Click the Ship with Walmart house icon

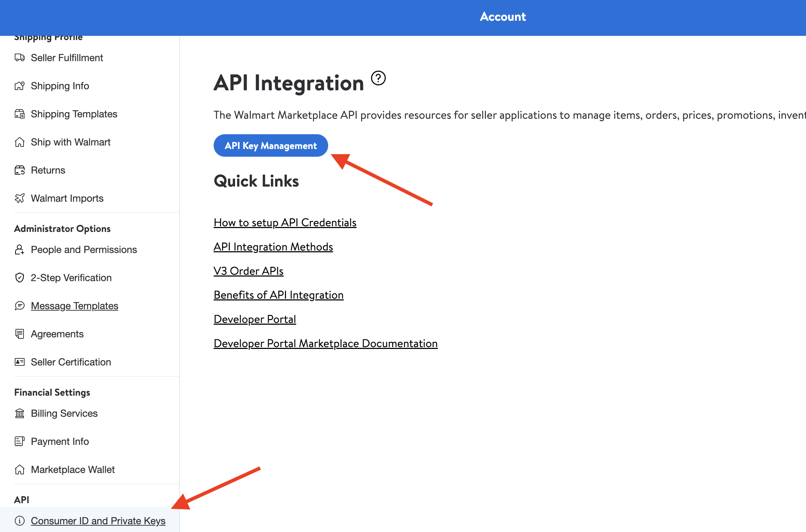point(20,142)
